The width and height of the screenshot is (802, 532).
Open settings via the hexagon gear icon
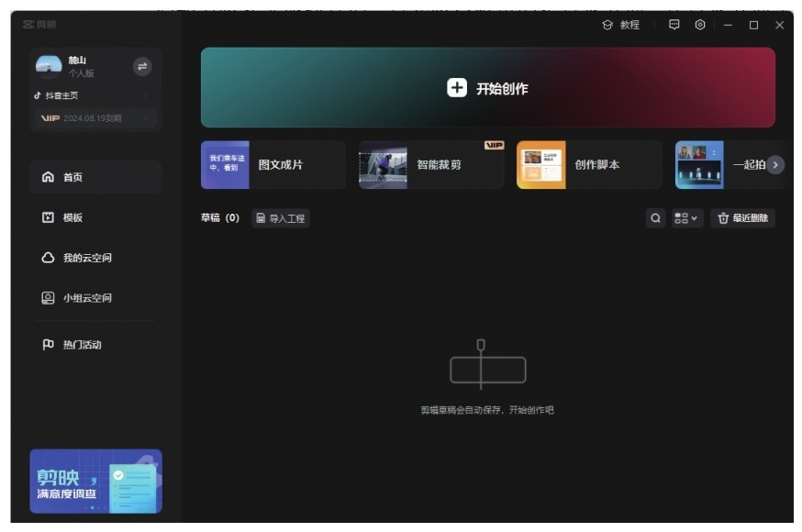click(x=700, y=25)
